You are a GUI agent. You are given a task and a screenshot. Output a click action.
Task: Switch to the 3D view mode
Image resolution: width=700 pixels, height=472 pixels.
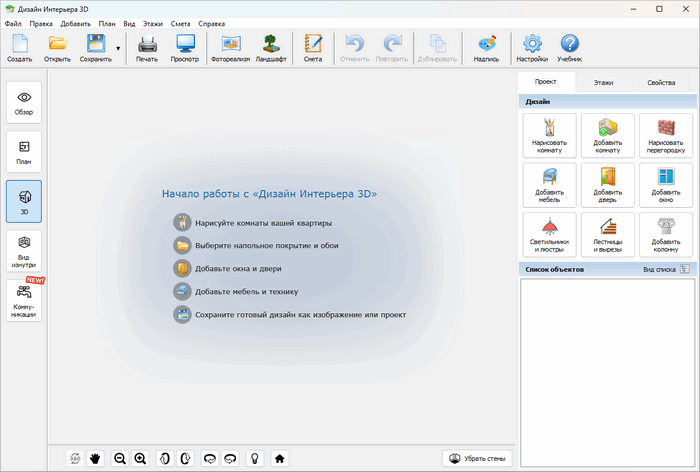(x=24, y=199)
